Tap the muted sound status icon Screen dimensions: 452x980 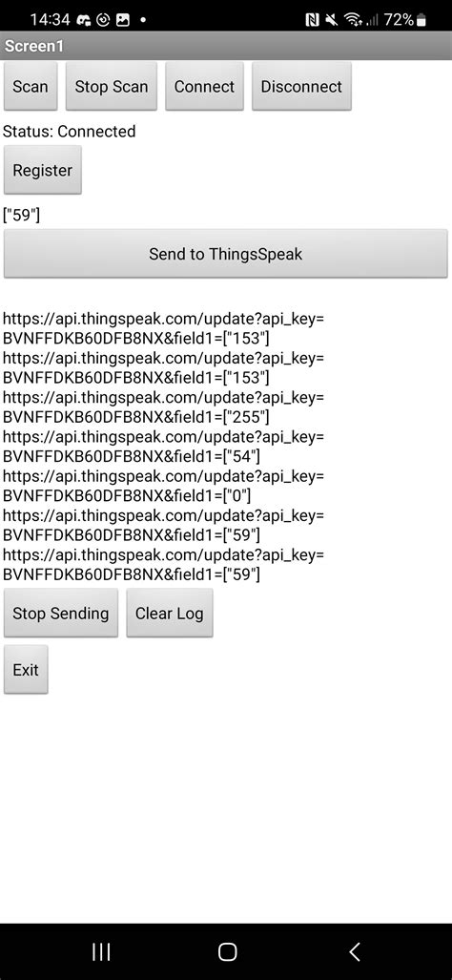click(332, 20)
